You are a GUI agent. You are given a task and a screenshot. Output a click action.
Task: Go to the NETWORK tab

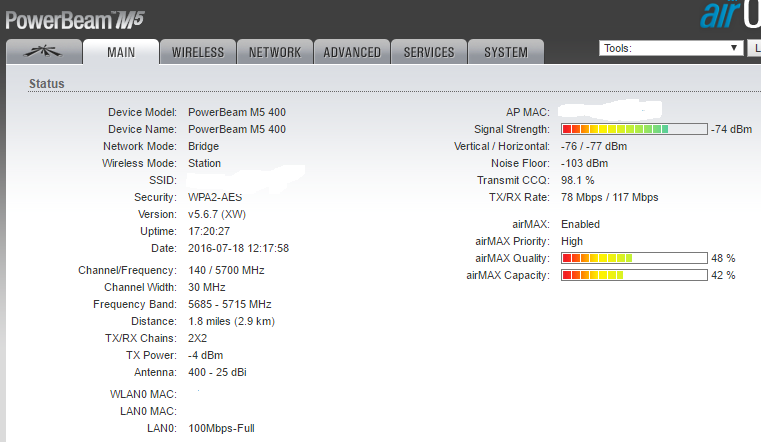275,52
